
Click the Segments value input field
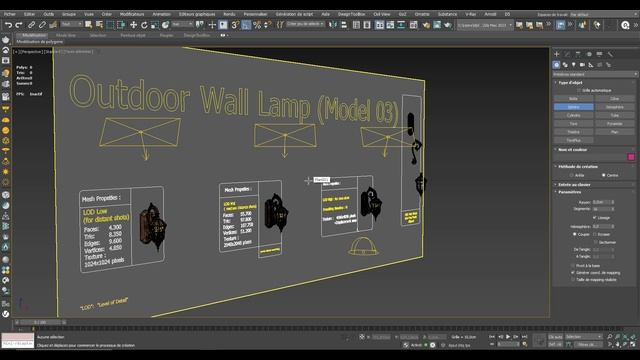(x=601, y=209)
